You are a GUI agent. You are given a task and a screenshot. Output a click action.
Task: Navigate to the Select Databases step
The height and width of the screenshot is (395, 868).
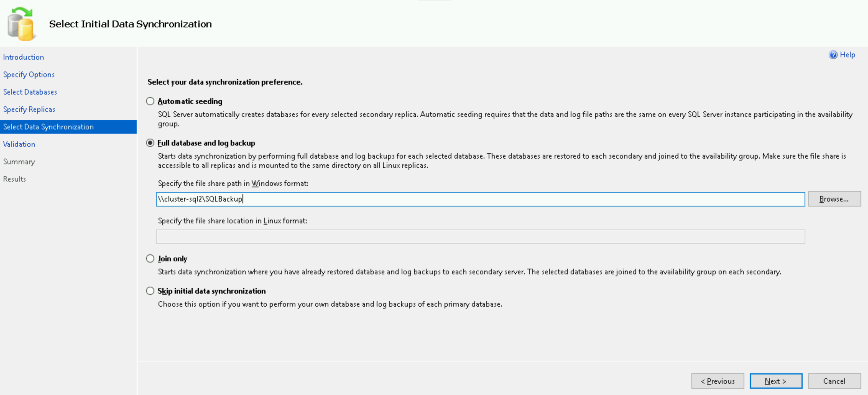pyautogui.click(x=30, y=92)
